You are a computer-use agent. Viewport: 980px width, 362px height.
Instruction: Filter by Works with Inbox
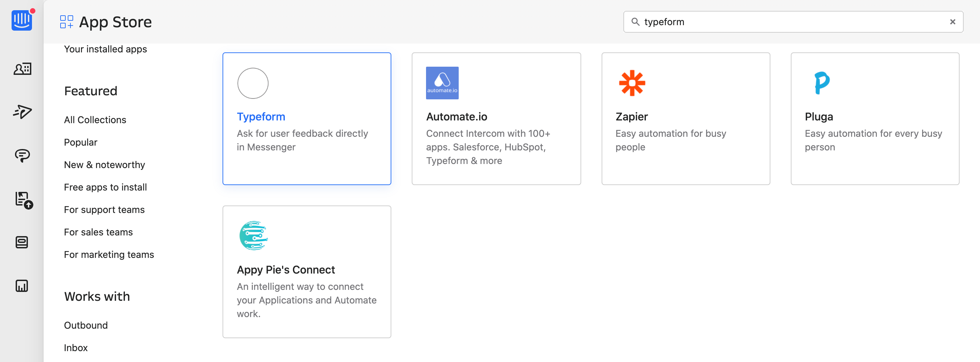[76, 348]
